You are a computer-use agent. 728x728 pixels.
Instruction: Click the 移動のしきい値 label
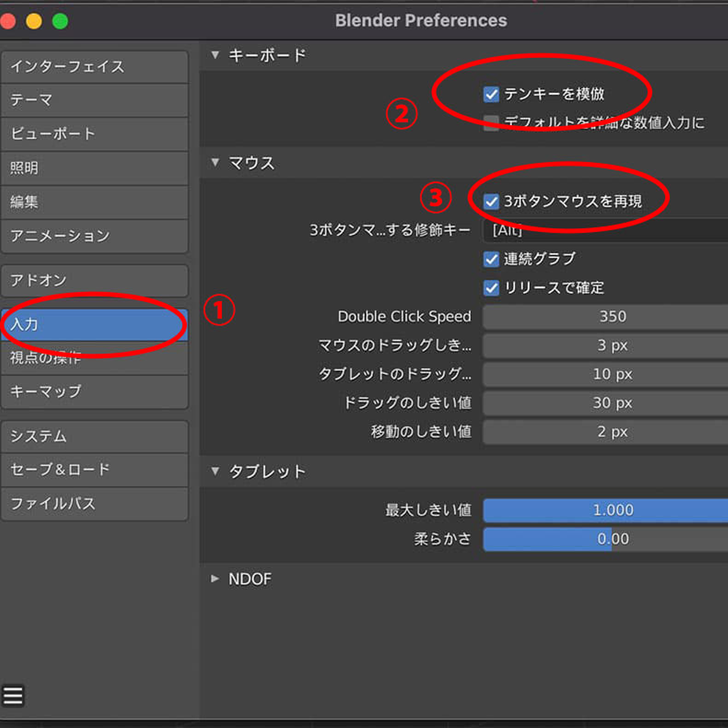(421, 432)
